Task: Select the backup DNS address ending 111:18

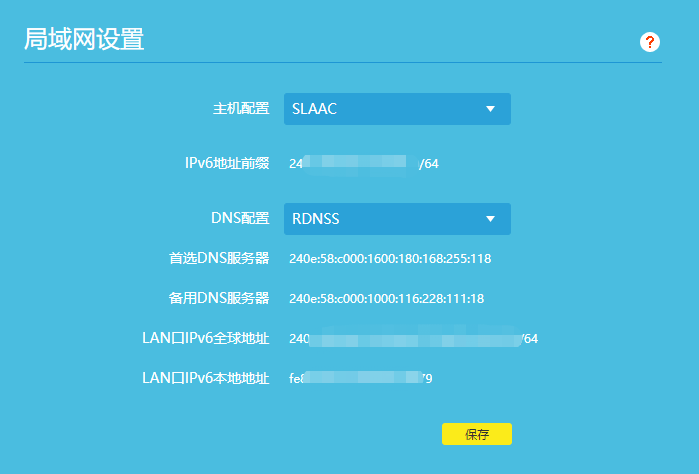Action: [387, 298]
